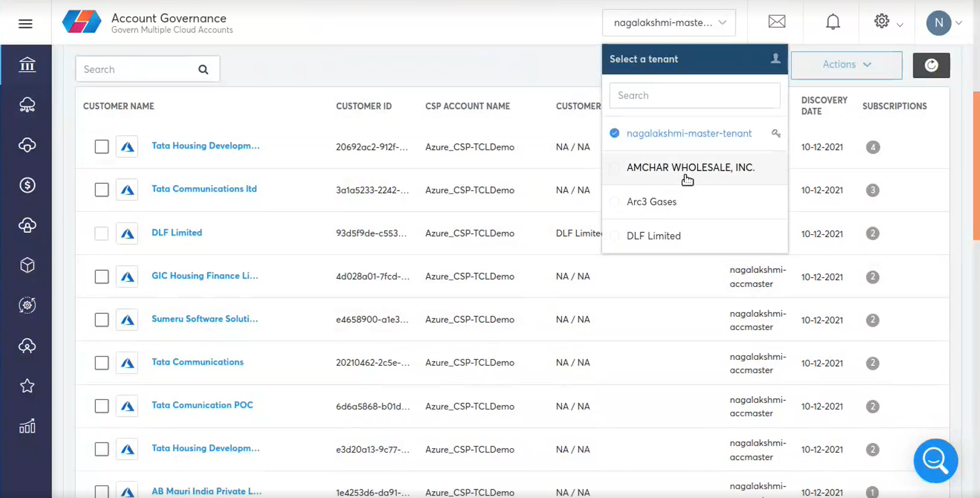This screenshot has width=980, height=498.
Task: Open the governance bank icon in sidebar
Action: (x=27, y=64)
